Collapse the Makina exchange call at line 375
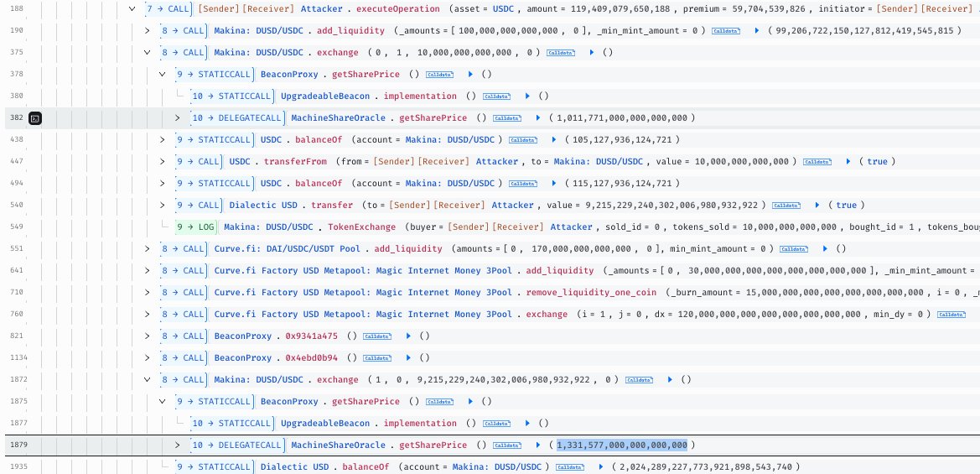The height and width of the screenshot is (474, 980). click(x=148, y=53)
